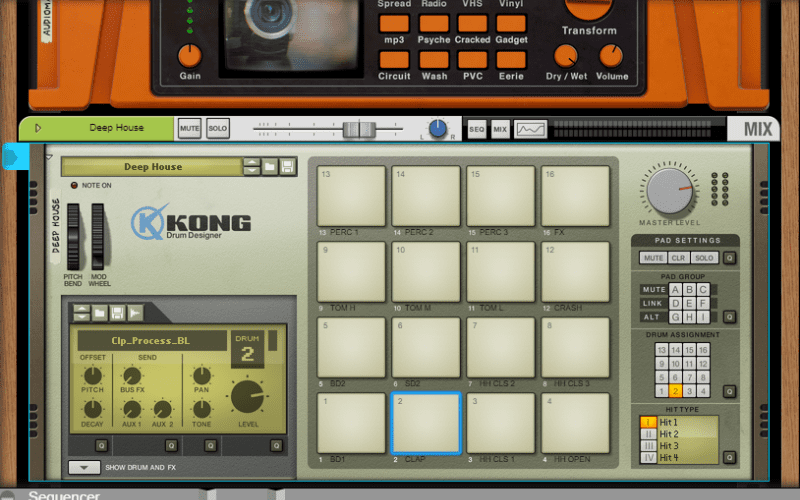Adjust the blue pan knob in mix channel
The image size is (800, 500).
click(x=437, y=129)
